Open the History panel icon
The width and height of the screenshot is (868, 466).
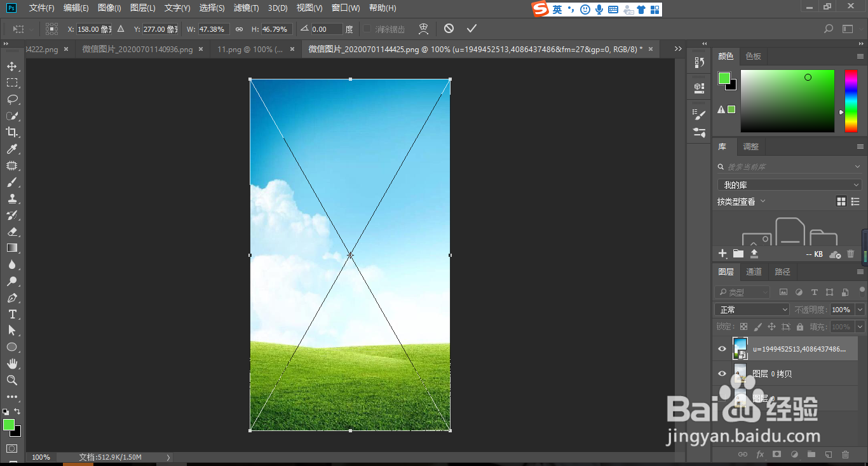(700, 62)
